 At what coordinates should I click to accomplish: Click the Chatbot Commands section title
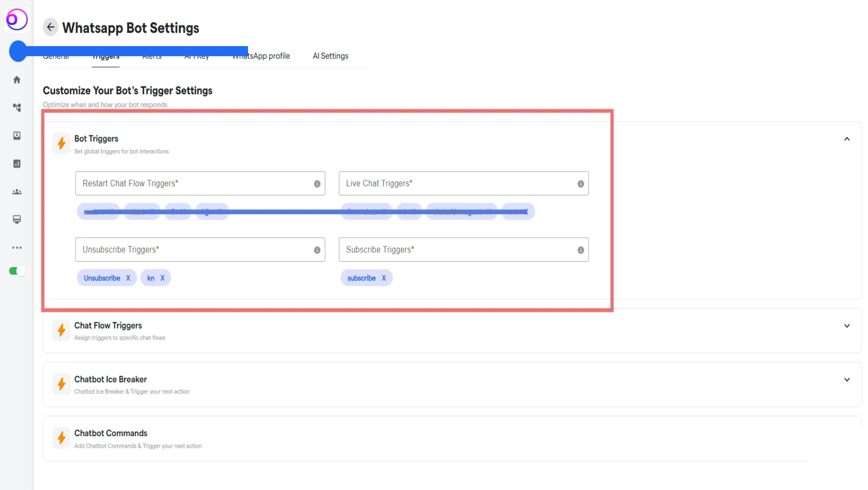[111, 433]
